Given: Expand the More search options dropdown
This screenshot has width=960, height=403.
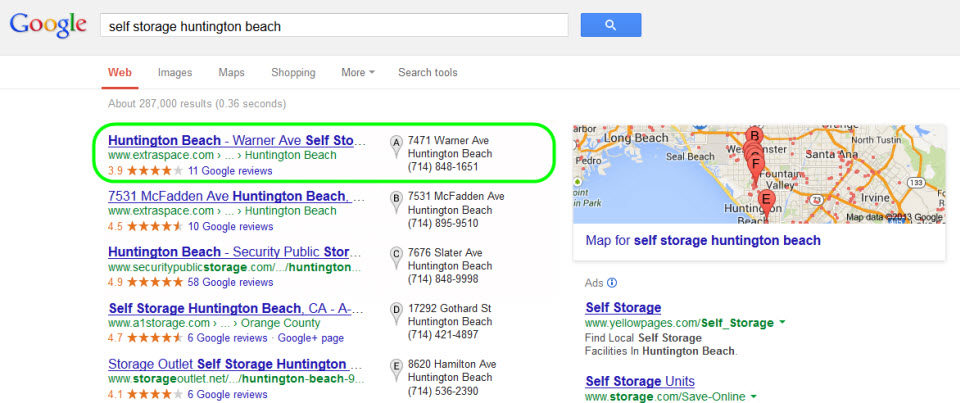Looking at the screenshot, I should [x=357, y=73].
